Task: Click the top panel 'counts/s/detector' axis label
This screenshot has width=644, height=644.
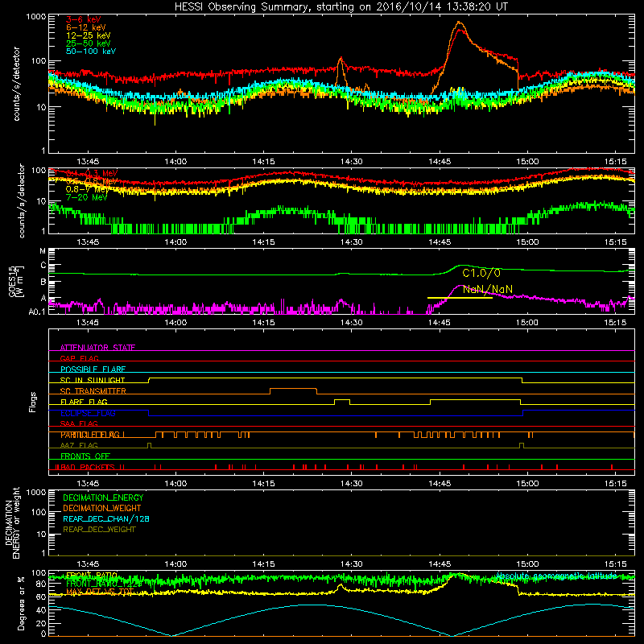Action: tap(16, 84)
